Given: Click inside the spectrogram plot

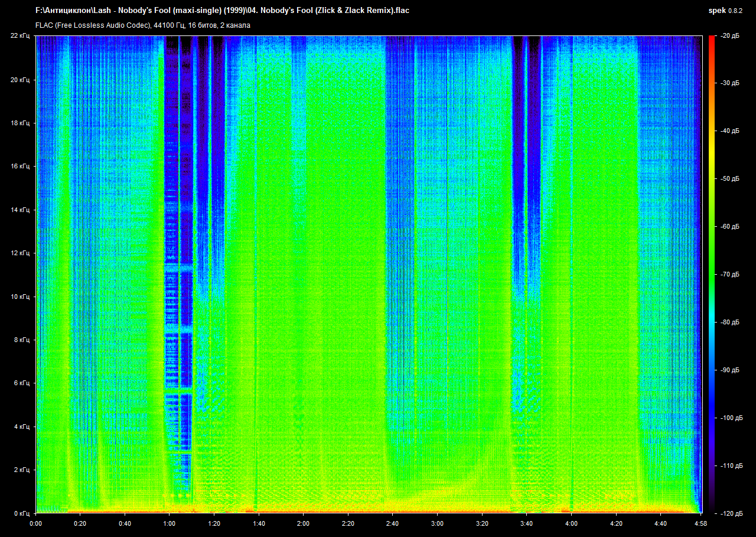Looking at the screenshot, I should click(x=369, y=275).
